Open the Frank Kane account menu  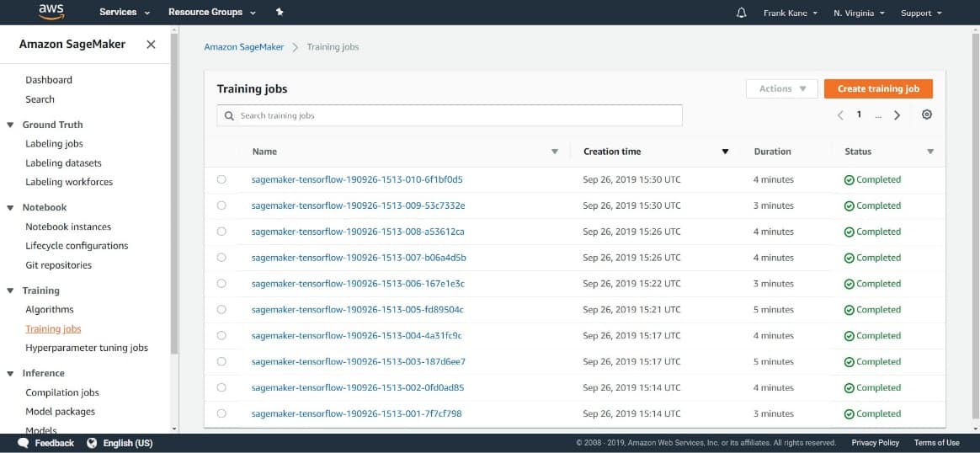tap(790, 13)
